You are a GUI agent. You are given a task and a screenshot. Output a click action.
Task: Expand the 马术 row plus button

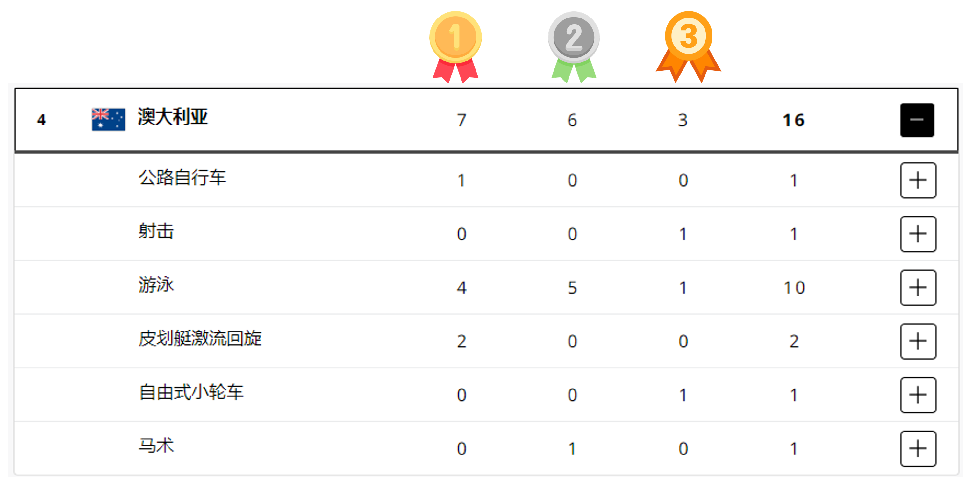pyautogui.click(x=918, y=449)
